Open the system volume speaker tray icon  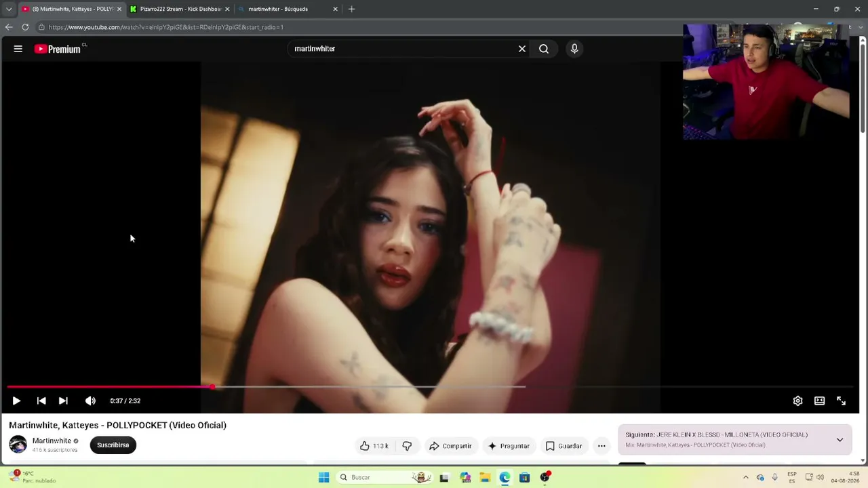[820, 477]
